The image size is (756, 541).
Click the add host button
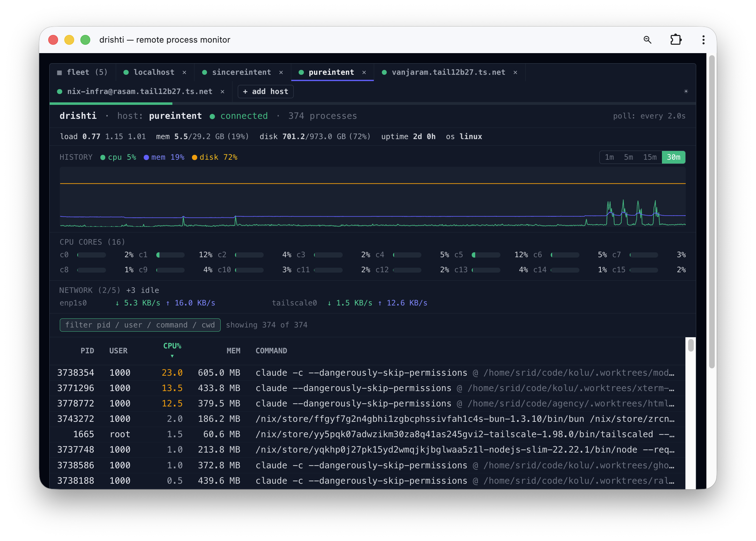tap(266, 92)
